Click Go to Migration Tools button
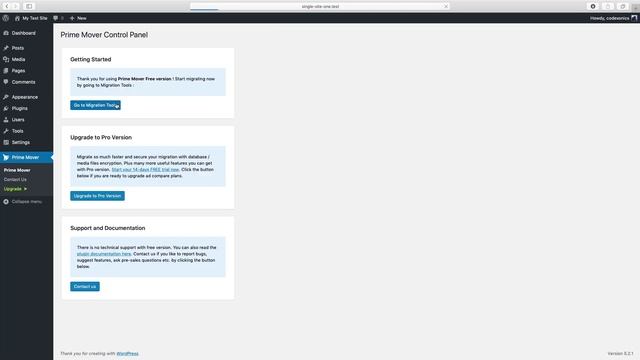Screen dimensions: 640x360 (95, 105)
